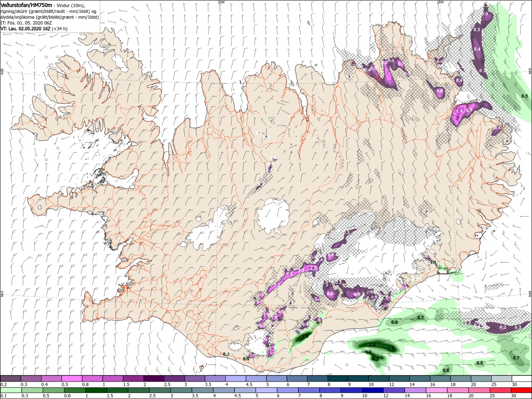Viewport: 532px width, 399px height.
Task: Pick the snow legend swatch starting at 0.8
Action: [x=92, y=378]
